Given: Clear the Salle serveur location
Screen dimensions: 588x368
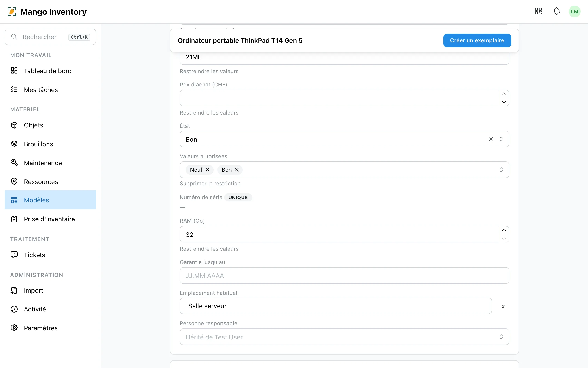Looking at the screenshot, I should (503, 306).
